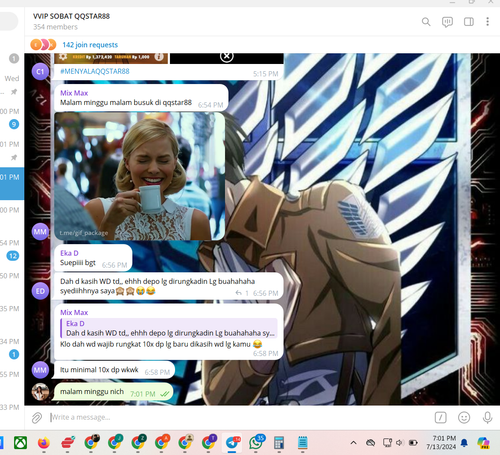
Task: Select the highlighted 01 PM chat in the list
Action: 12,183
